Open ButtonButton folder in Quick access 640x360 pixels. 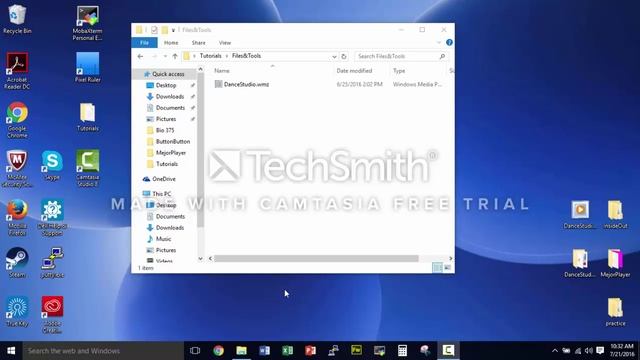click(x=168, y=141)
